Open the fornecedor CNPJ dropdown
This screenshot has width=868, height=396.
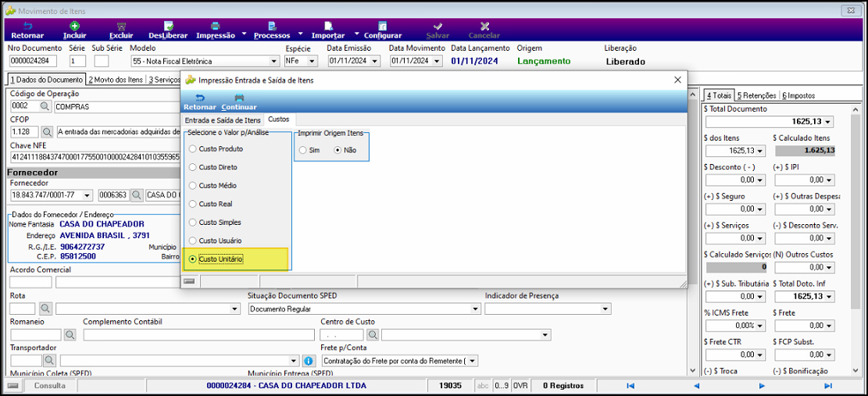pos(87,195)
